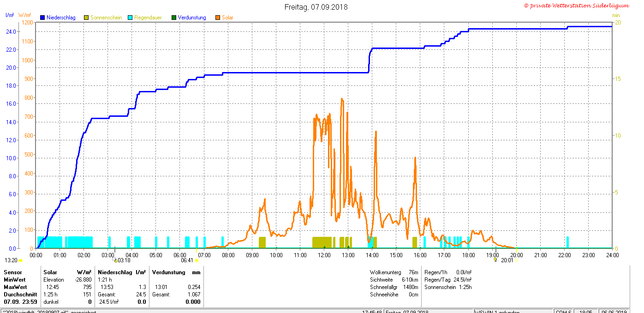The width and height of the screenshot is (644, 313).
Task: Click the MaxWert row label
Action: [x=15, y=287]
